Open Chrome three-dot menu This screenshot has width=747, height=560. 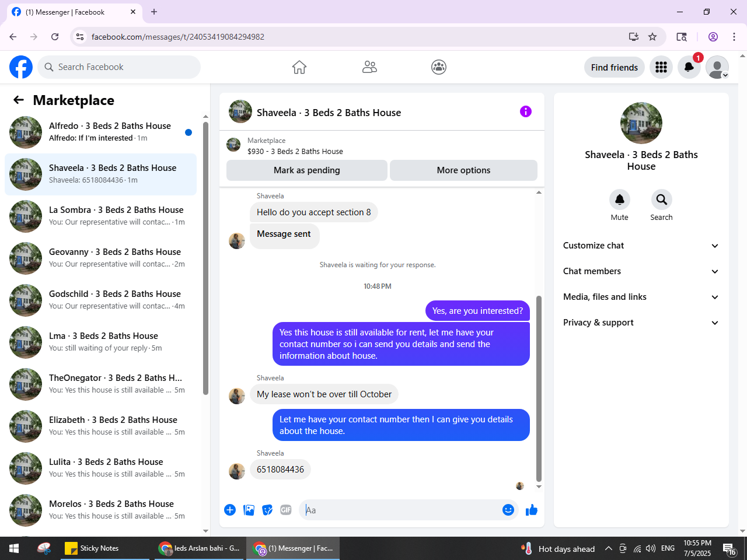(734, 37)
